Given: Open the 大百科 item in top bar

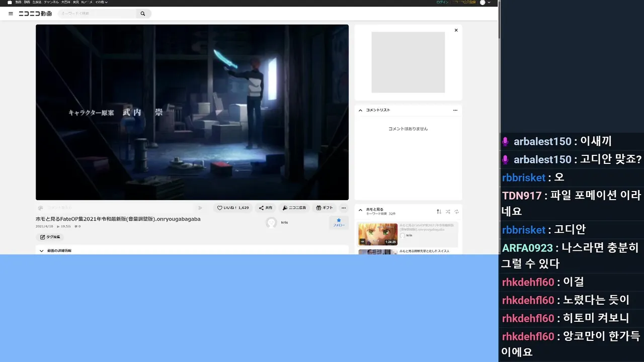Looking at the screenshot, I should (66, 3).
